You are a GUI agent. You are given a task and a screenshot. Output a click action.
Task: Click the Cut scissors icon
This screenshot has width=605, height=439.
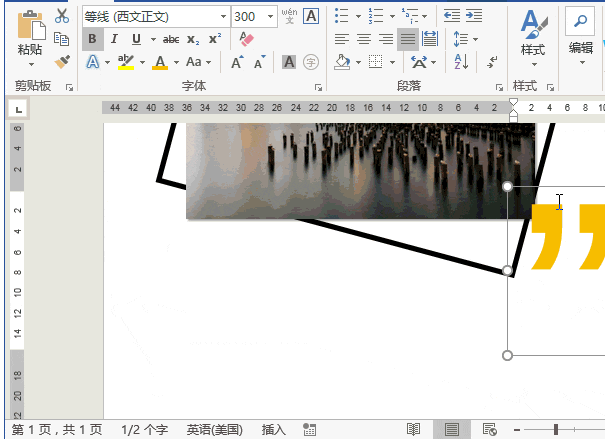click(x=62, y=16)
